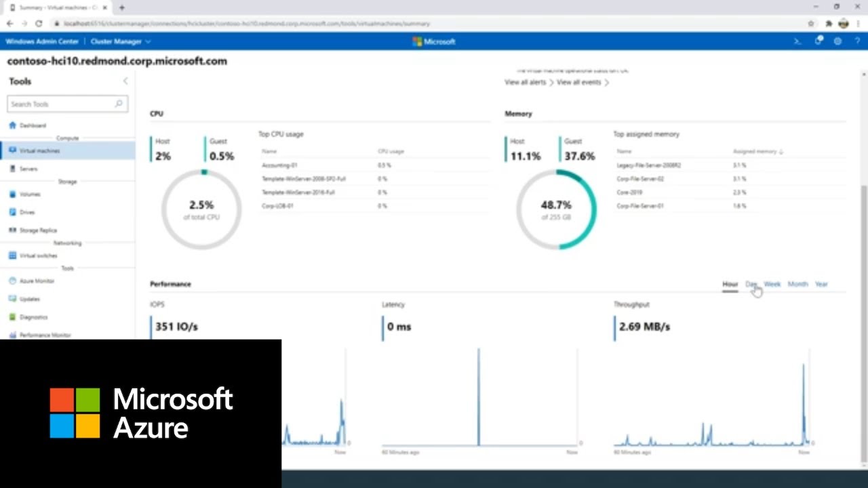Collapse the Tools sidebar chevron

[125, 81]
